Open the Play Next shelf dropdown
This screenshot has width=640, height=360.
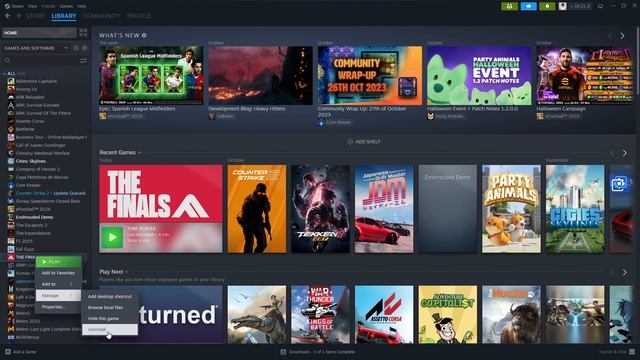[127, 272]
